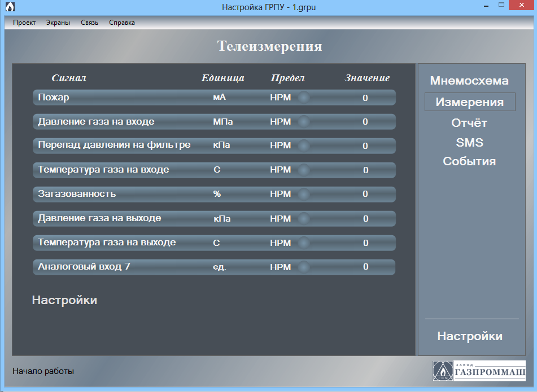Open the Экраны menu

pyautogui.click(x=58, y=23)
